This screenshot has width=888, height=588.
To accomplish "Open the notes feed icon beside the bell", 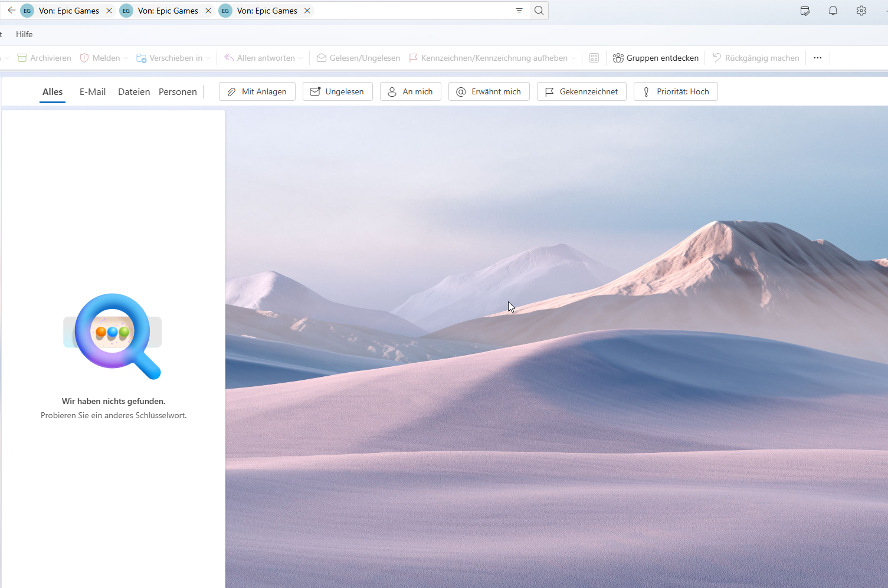I will pos(805,11).
